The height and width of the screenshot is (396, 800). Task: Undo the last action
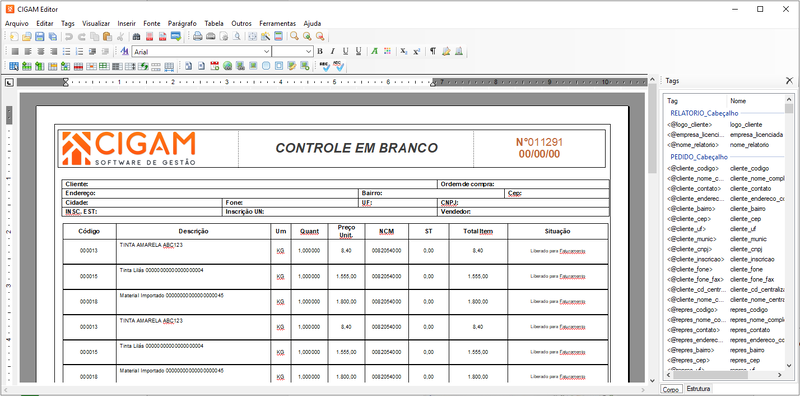pos(68,36)
